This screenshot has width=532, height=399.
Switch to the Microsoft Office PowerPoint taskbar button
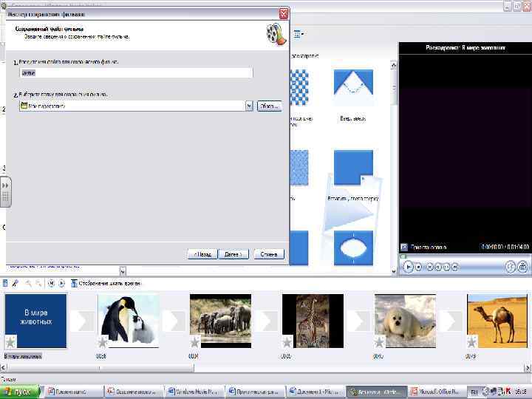pyautogui.click(x=436, y=392)
